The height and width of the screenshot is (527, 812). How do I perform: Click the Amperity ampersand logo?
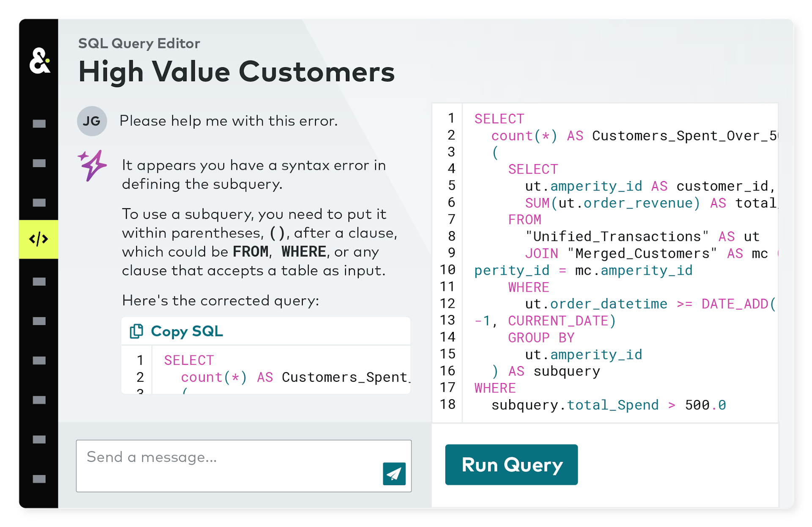click(39, 61)
